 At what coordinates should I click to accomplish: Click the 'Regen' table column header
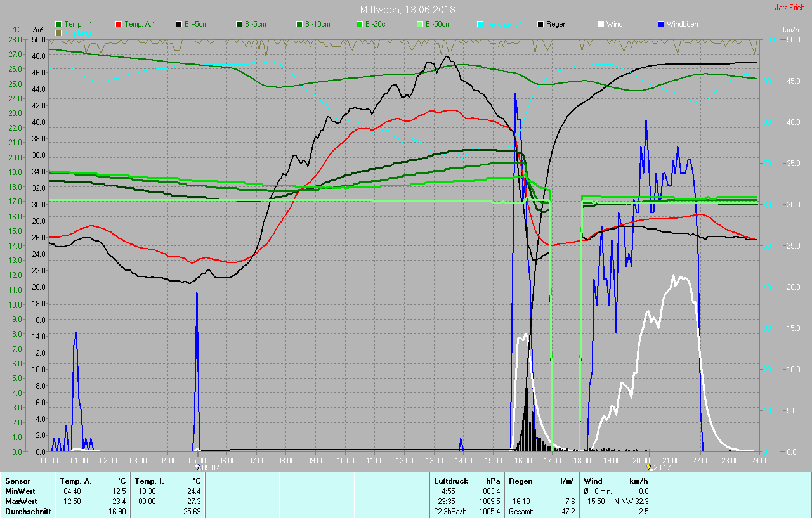coord(520,481)
